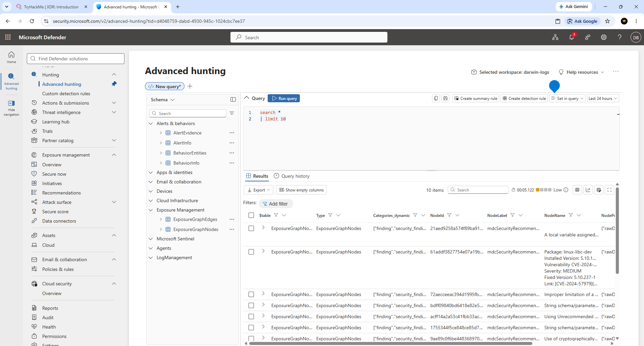The height and width of the screenshot is (346, 644).
Task: Click the Find Defender solutions field
Action: [x=75, y=59]
